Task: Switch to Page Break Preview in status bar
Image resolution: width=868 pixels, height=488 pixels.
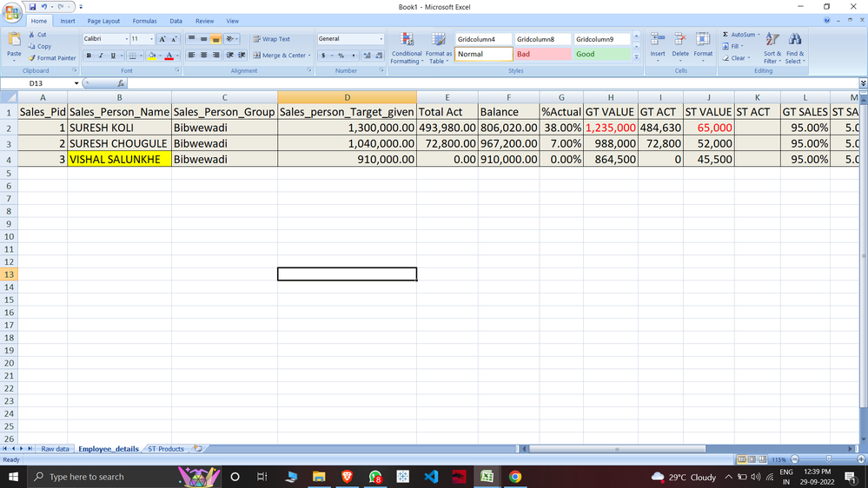Action: pos(762,459)
